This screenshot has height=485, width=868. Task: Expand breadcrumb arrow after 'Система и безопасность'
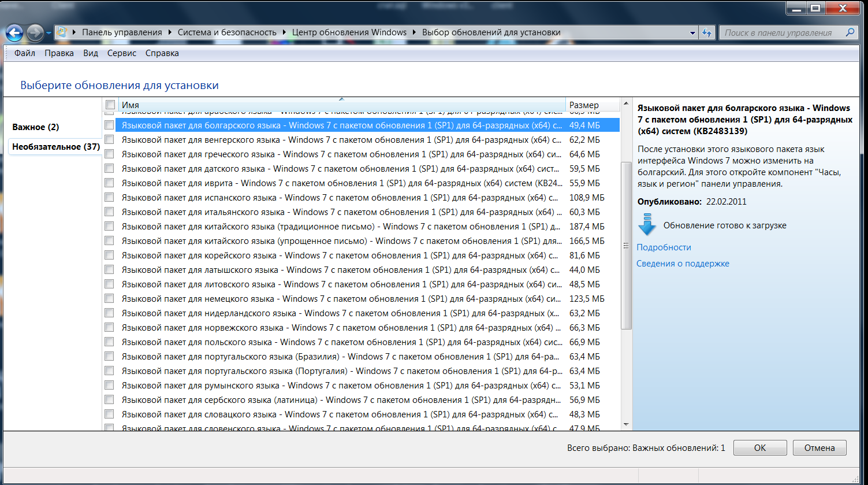284,32
